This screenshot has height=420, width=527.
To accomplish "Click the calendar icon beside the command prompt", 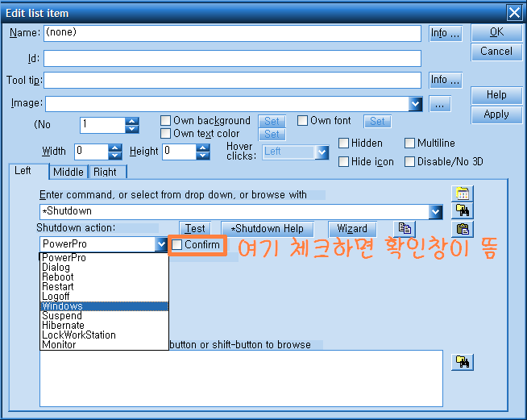I will (x=463, y=193).
